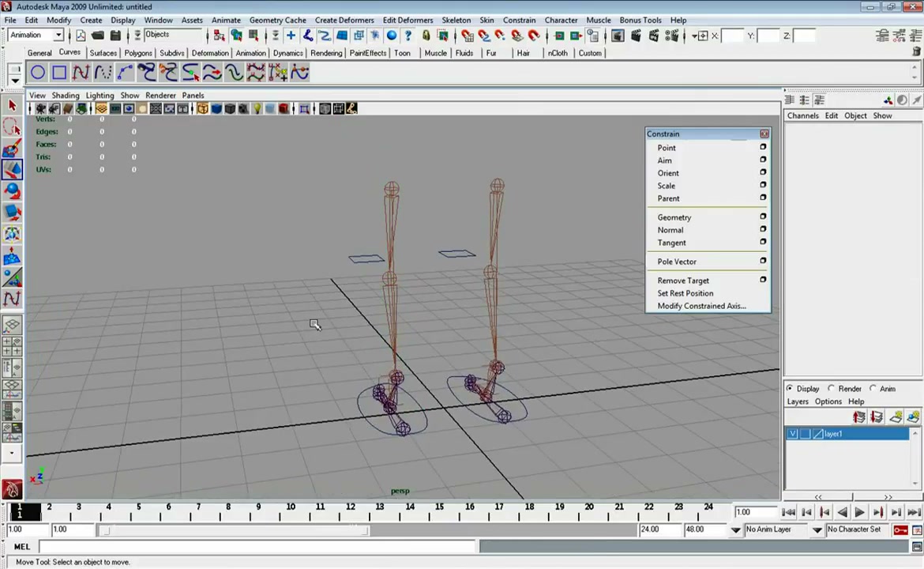Choose Set Rest Position
The width and height of the screenshot is (924, 569).
click(x=685, y=293)
